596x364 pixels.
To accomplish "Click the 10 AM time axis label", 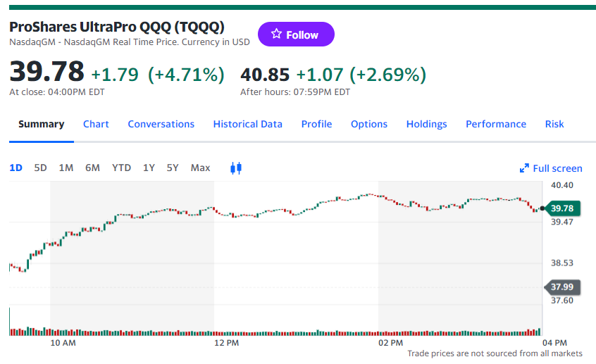I will [x=63, y=343].
